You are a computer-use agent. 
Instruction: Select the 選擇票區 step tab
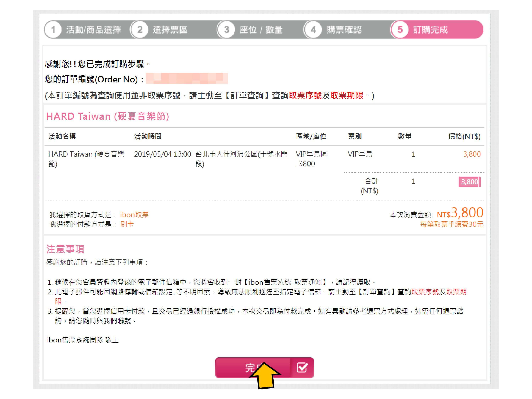tap(170, 30)
